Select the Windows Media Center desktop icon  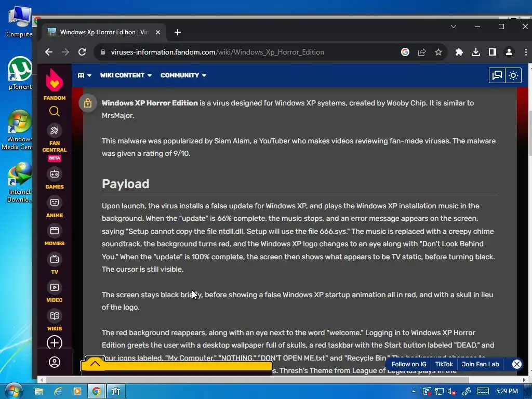click(x=17, y=130)
